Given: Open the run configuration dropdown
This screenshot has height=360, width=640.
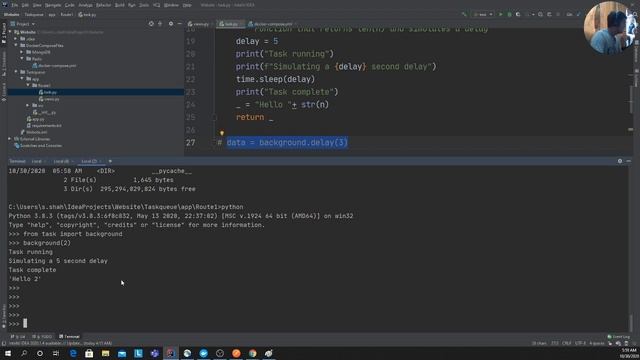Looking at the screenshot, I should pyautogui.click(x=482, y=14).
